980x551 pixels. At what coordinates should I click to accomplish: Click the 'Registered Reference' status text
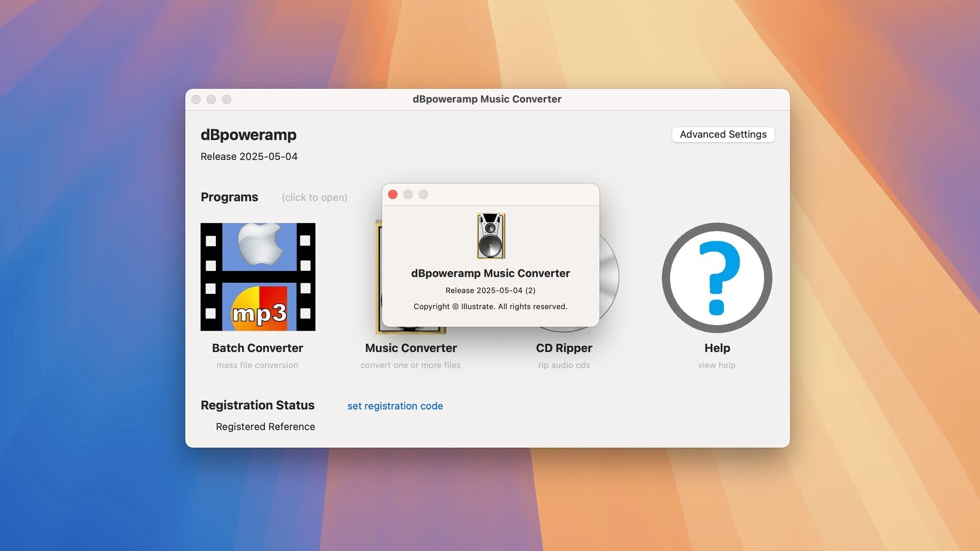click(x=265, y=427)
